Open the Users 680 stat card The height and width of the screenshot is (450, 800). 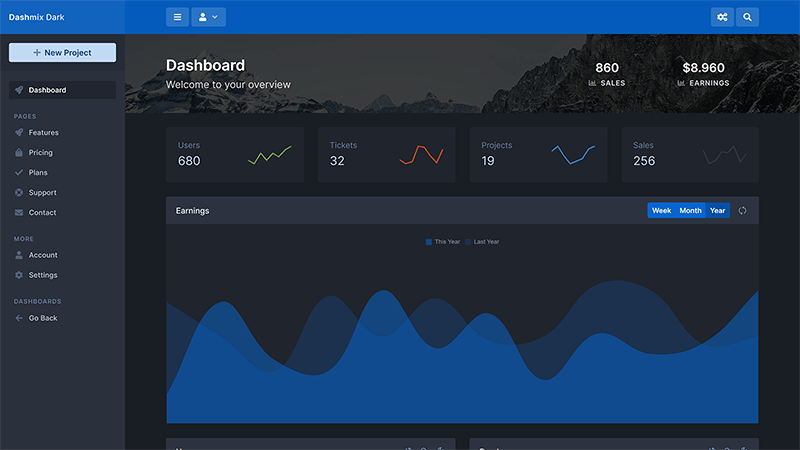[235, 155]
